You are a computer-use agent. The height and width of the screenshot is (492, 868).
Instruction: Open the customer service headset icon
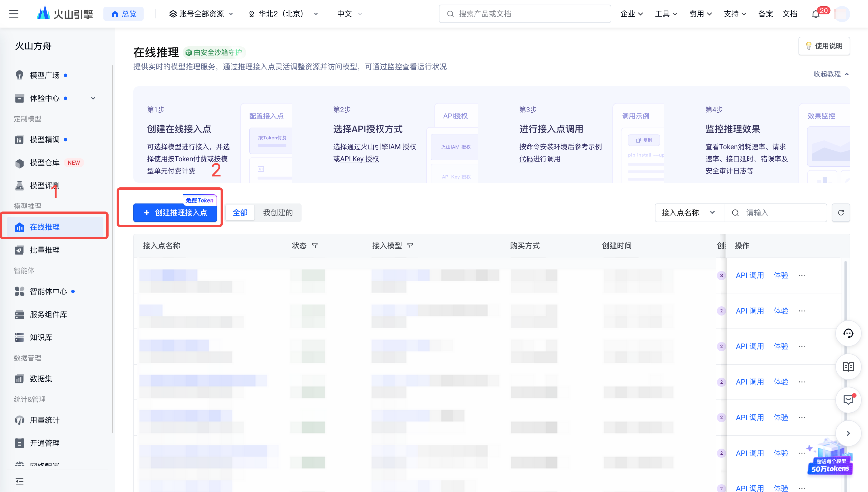click(x=848, y=334)
